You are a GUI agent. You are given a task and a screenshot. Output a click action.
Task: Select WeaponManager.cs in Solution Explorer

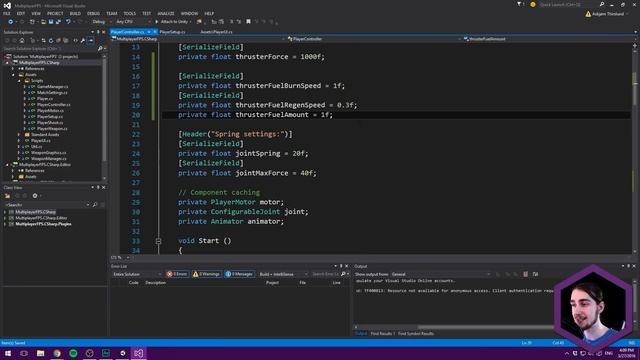click(x=49, y=158)
